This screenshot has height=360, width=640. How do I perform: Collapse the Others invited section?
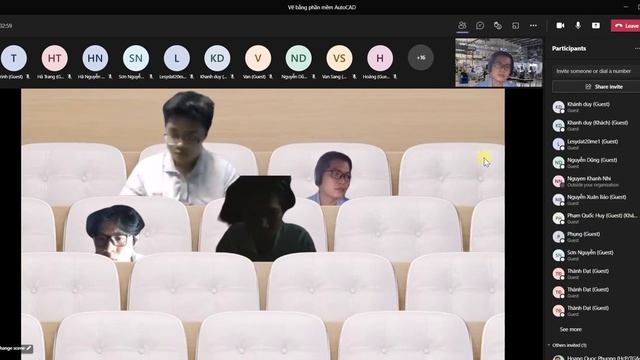(x=549, y=345)
